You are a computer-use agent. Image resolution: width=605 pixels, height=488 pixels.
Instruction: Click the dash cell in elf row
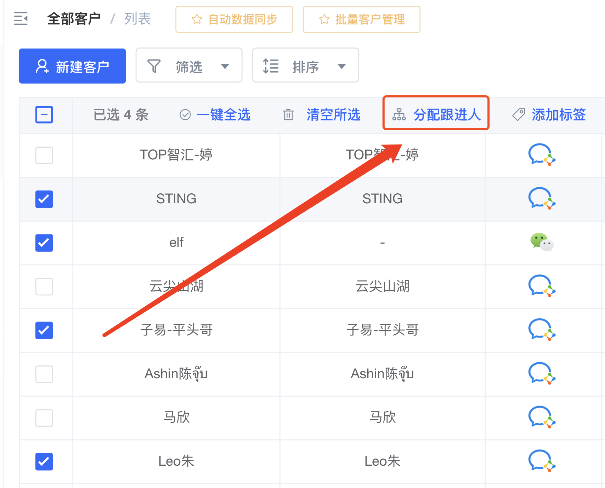(382, 243)
